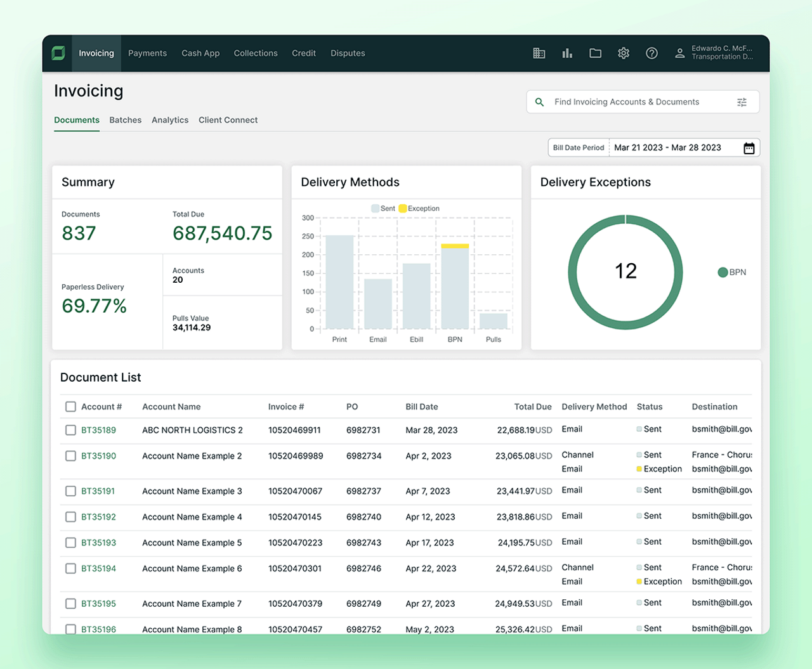
Task: Sort by Invoice # column header
Action: coord(286,407)
